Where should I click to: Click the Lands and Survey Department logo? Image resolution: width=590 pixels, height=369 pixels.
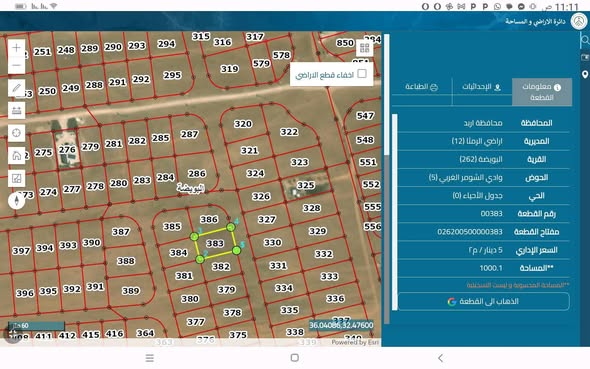point(579,21)
